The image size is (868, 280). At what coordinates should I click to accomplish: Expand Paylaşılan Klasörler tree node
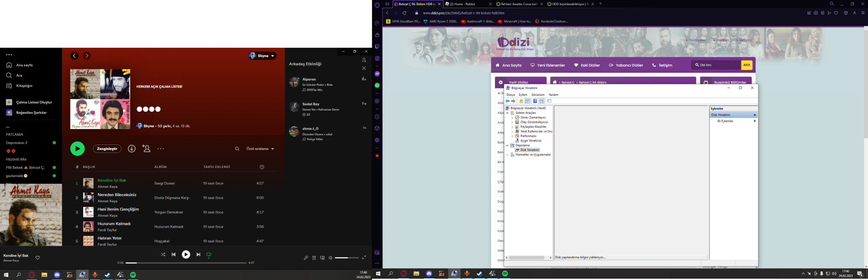[x=512, y=127]
